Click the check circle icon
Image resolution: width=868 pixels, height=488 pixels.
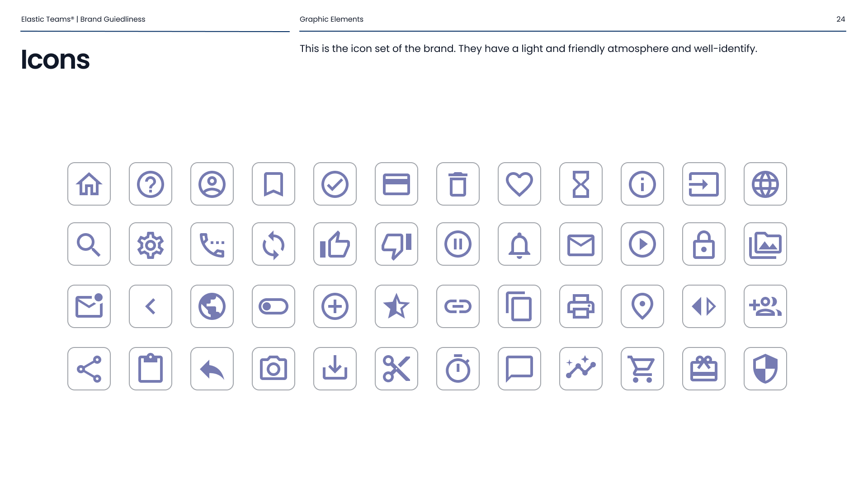click(335, 184)
